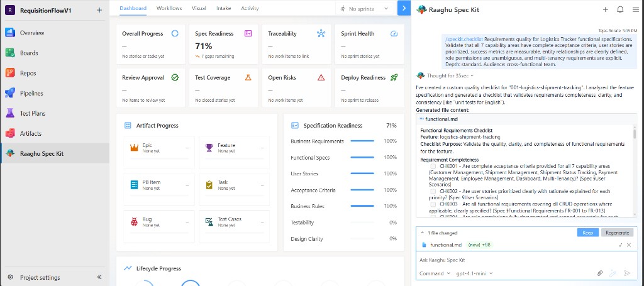Click the Deploy Readiness rocket icon
Viewport: 644px width, 286px height.
point(394,77)
